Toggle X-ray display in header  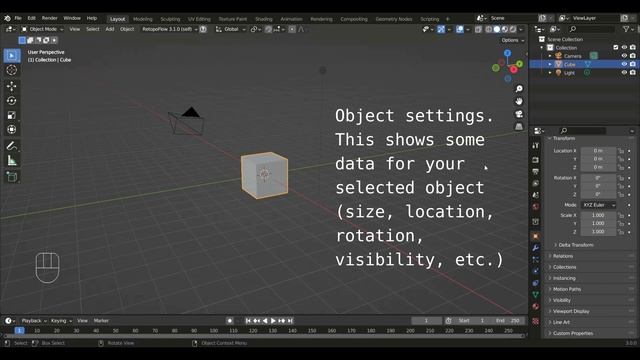(x=479, y=29)
